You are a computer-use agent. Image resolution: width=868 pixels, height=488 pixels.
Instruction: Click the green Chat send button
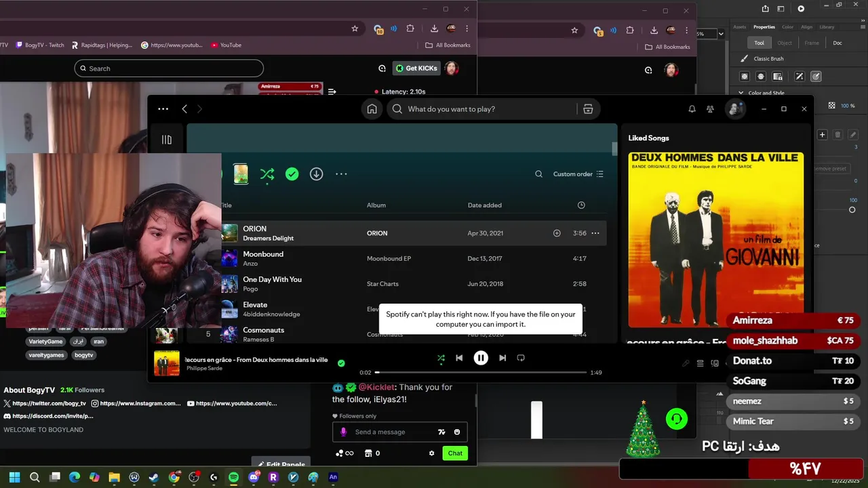point(455,453)
